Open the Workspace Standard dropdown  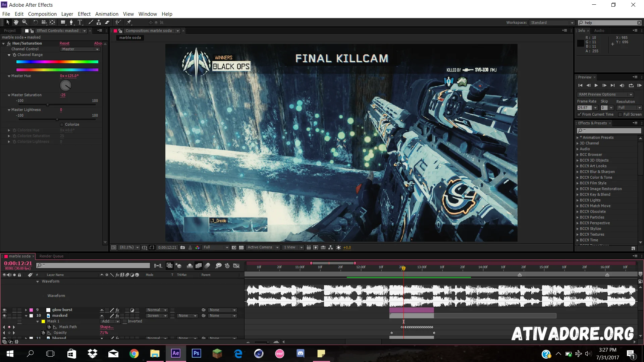point(552,22)
